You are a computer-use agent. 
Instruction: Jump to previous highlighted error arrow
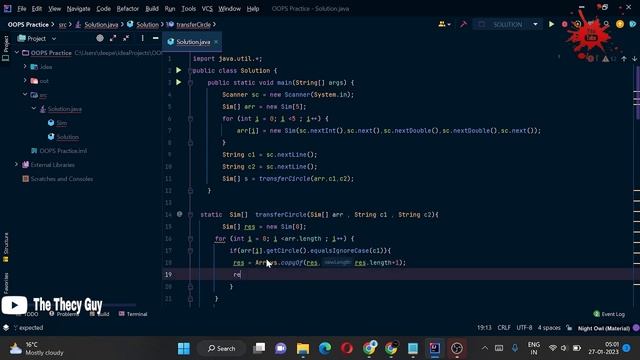point(624,59)
